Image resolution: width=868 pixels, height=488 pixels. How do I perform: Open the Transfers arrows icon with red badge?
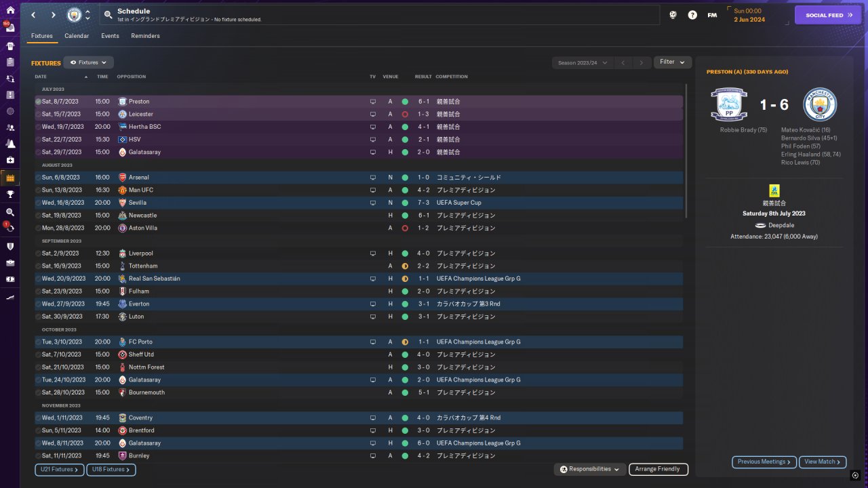[10, 228]
